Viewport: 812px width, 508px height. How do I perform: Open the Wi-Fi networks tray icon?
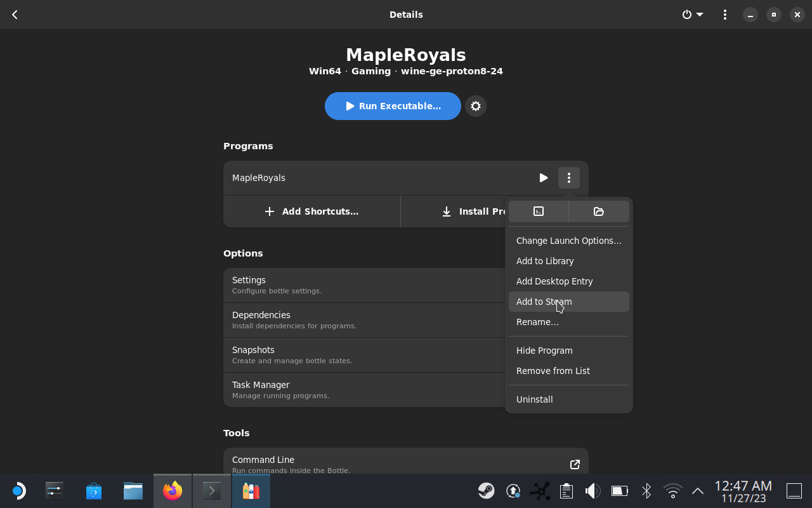tap(672, 491)
